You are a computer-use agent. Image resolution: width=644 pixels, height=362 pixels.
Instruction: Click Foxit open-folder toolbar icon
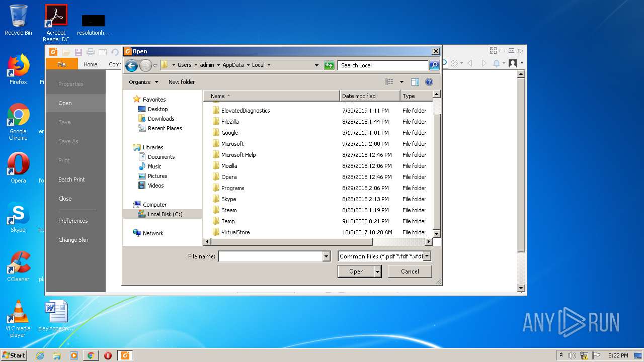click(x=66, y=52)
